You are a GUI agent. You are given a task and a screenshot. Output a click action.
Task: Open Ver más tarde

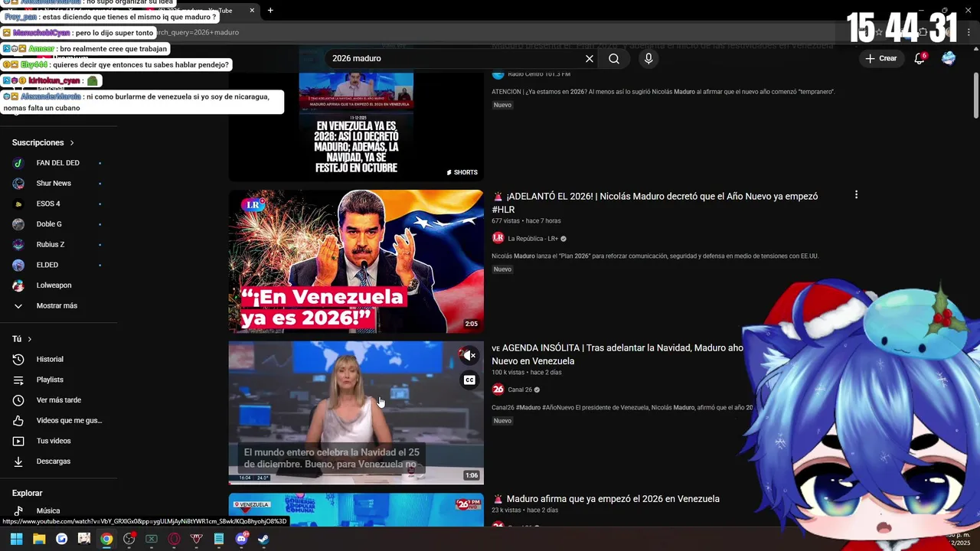(x=58, y=400)
